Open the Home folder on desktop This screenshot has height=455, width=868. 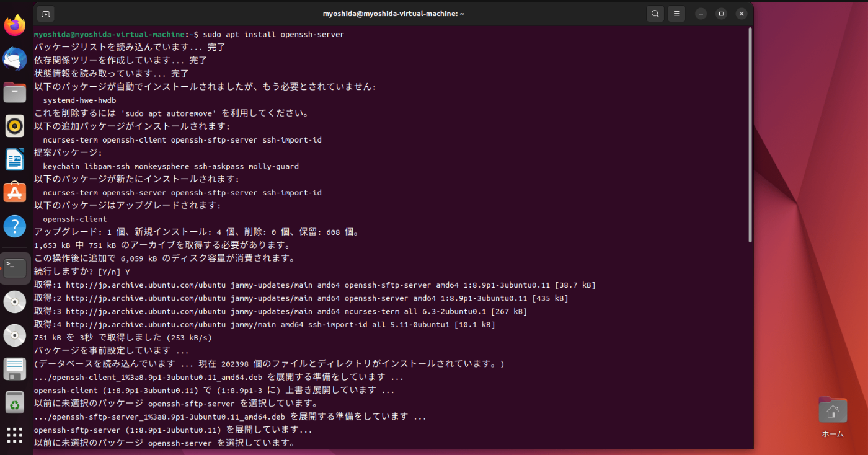[833, 410]
